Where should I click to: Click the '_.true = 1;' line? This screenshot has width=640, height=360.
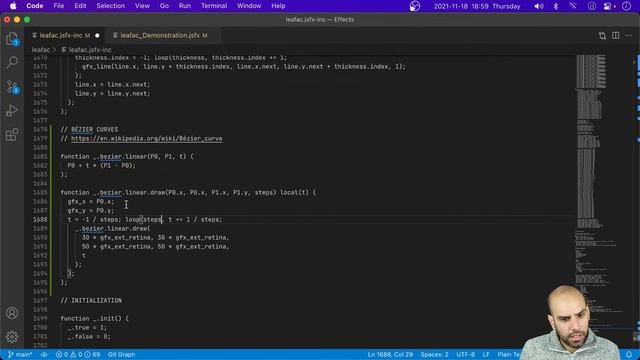pyautogui.click(x=87, y=327)
